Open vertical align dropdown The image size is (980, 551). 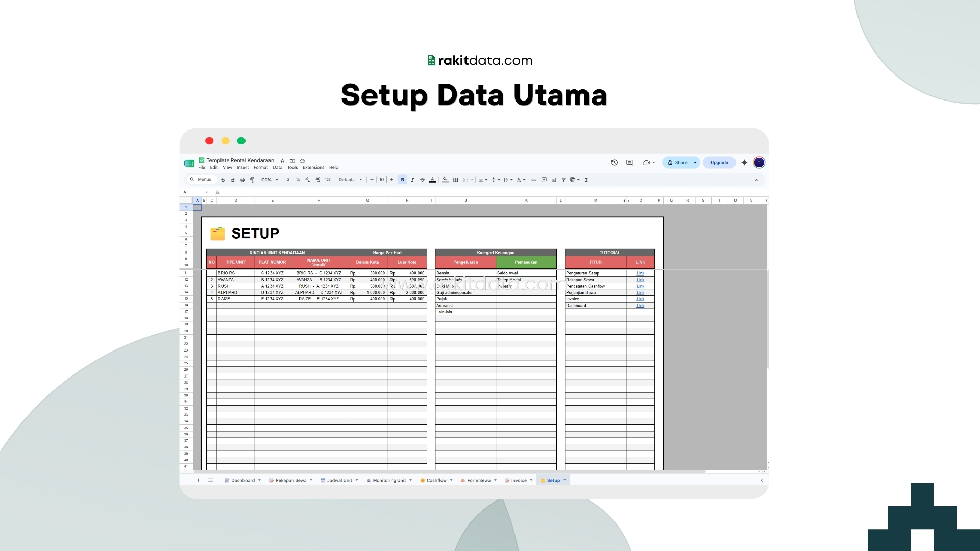pyautogui.click(x=496, y=180)
